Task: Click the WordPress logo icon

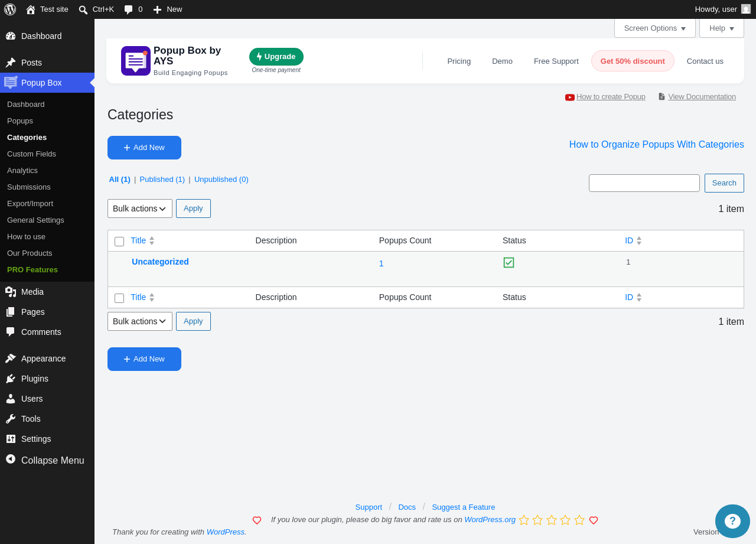Action: (10, 9)
